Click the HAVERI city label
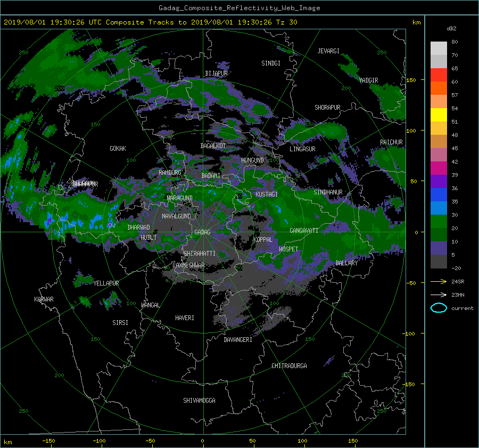 185,318
